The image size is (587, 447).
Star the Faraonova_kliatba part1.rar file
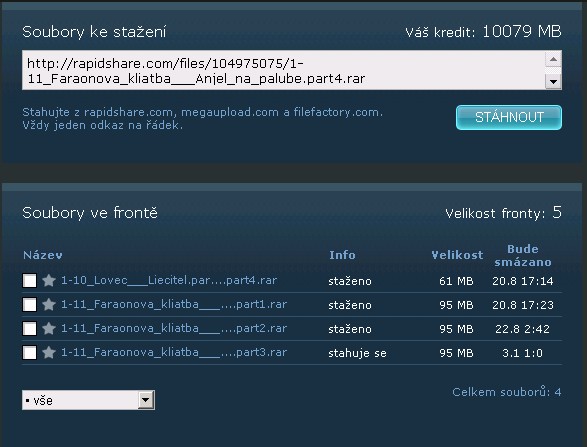pyautogui.click(x=49, y=304)
